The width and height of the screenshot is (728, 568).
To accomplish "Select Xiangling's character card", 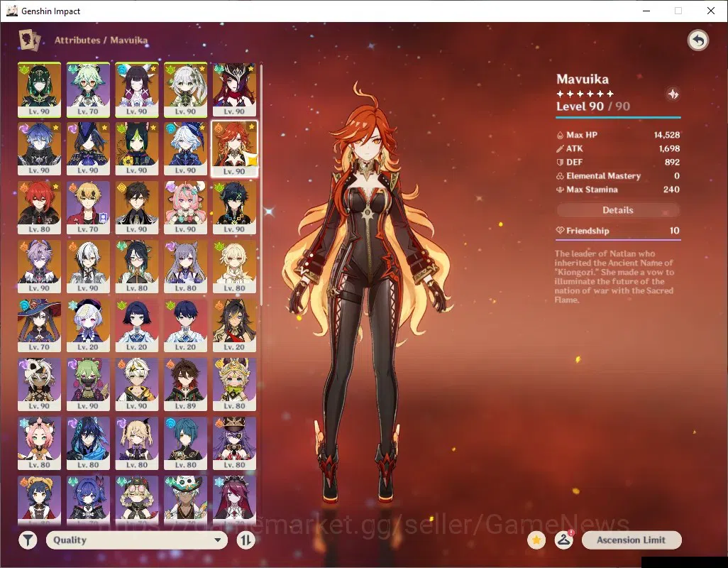I will pyautogui.click(x=40, y=500).
